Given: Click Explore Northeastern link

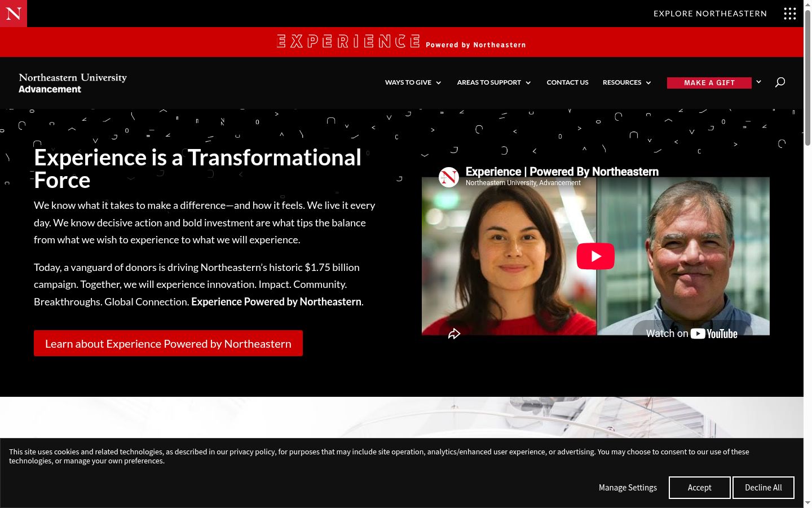Looking at the screenshot, I should point(710,14).
